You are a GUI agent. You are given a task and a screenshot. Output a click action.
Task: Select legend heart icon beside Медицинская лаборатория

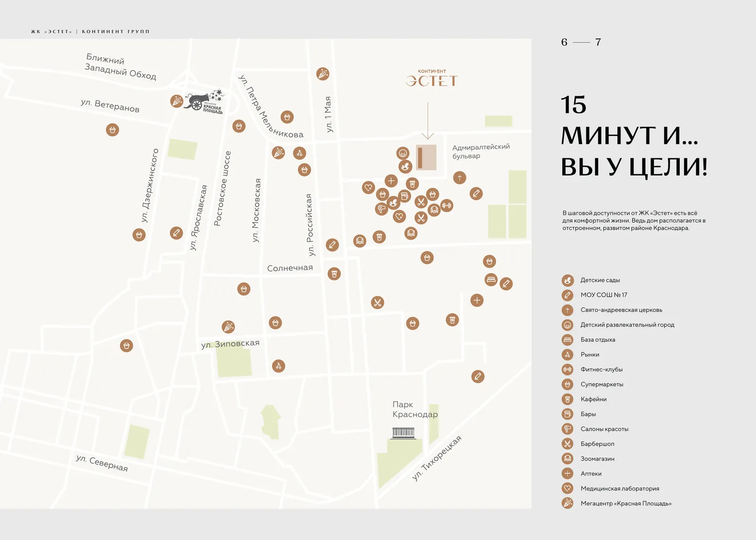[x=567, y=488]
